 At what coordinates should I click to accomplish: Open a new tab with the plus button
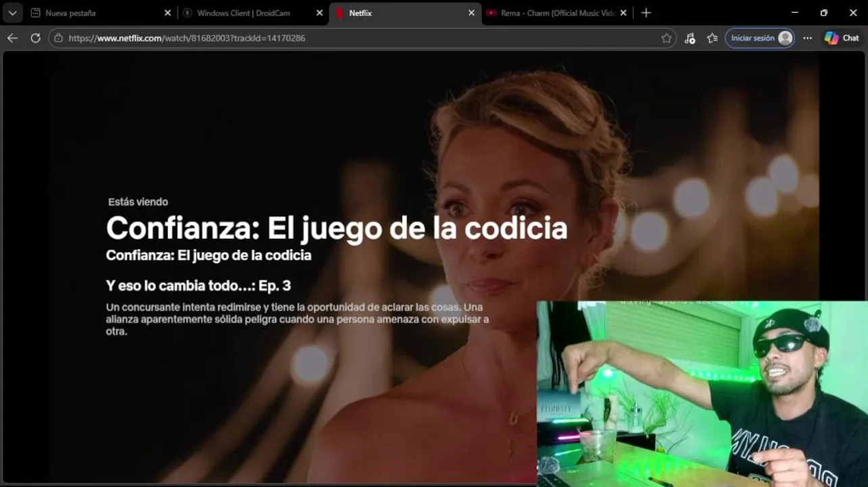coord(646,13)
